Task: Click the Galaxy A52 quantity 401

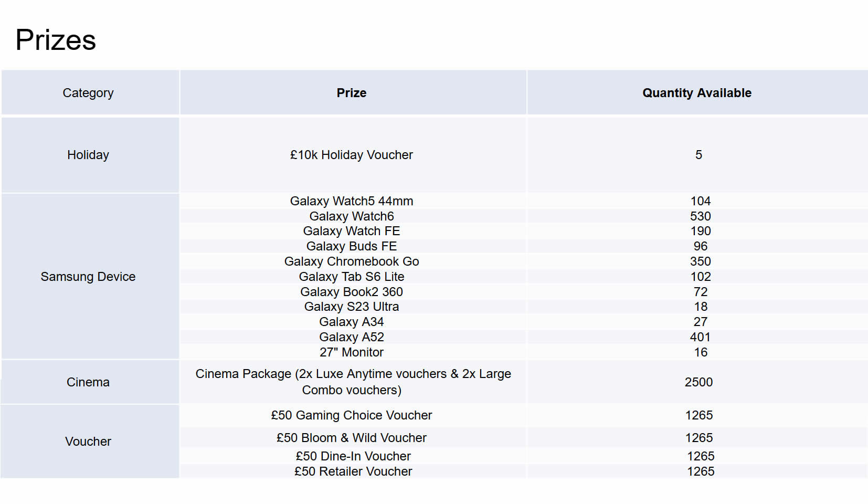Action: 700,337
